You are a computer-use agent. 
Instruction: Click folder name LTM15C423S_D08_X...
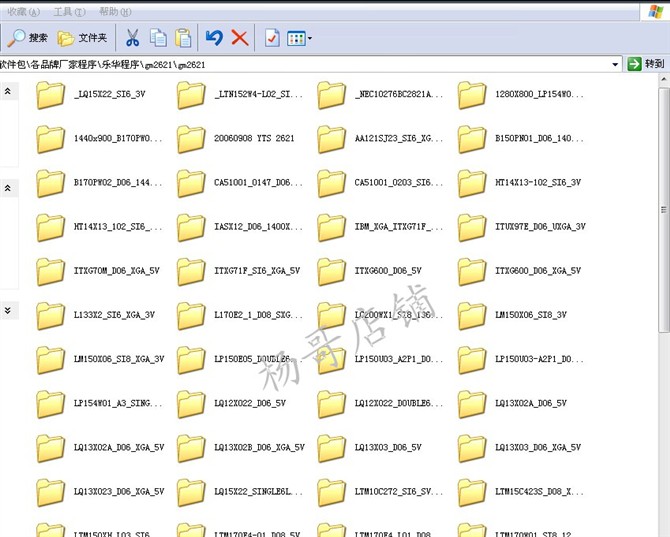539,491
